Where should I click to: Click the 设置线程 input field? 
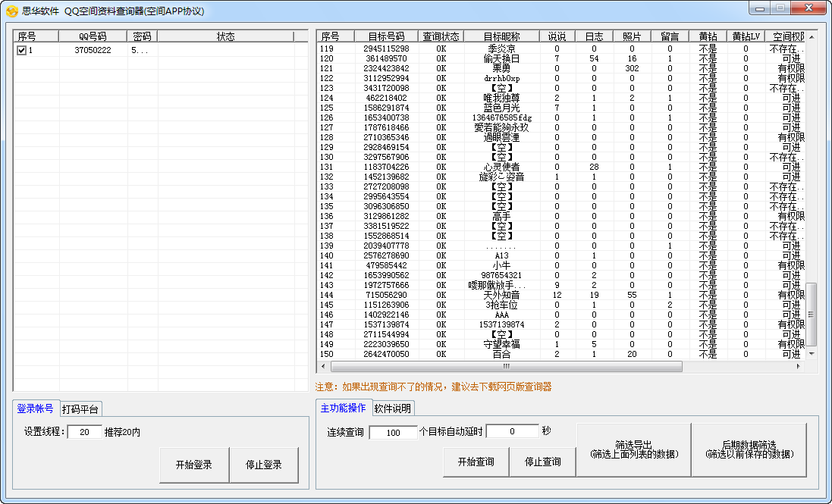click(84, 431)
